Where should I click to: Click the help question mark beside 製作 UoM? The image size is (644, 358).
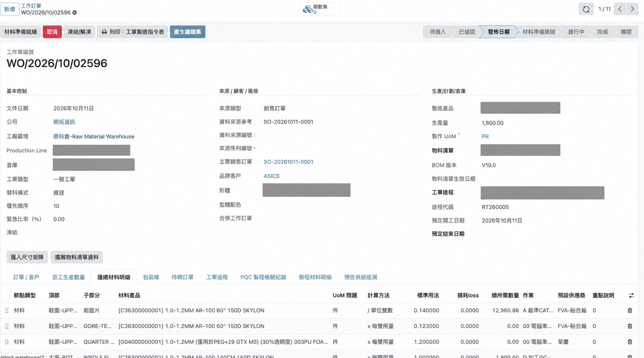coord(459,134)
